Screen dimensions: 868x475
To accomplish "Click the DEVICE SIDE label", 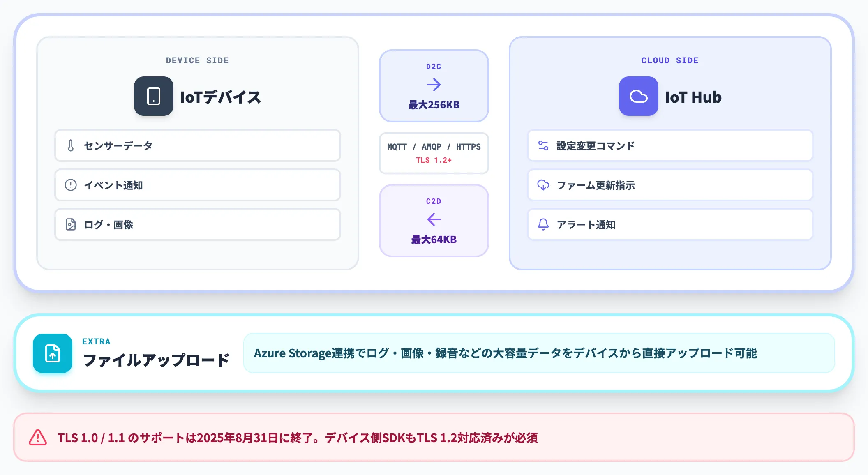I will click(x=197, y=60).
